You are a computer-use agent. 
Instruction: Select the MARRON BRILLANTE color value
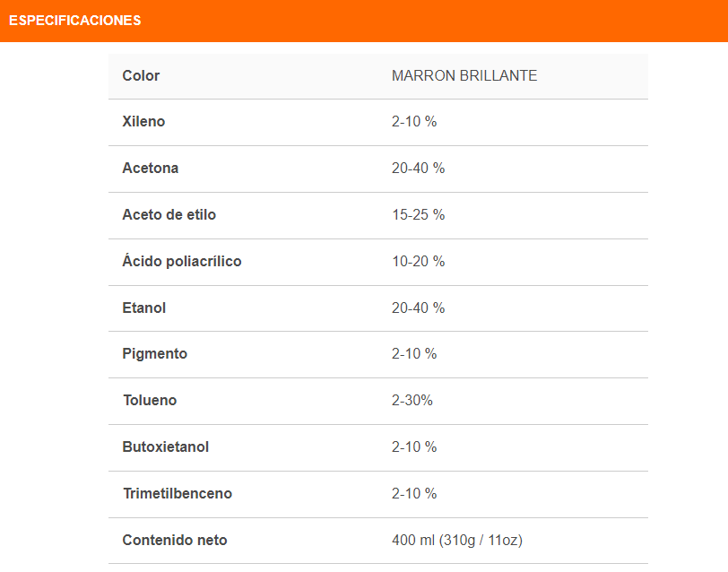[x=464, y=76]
